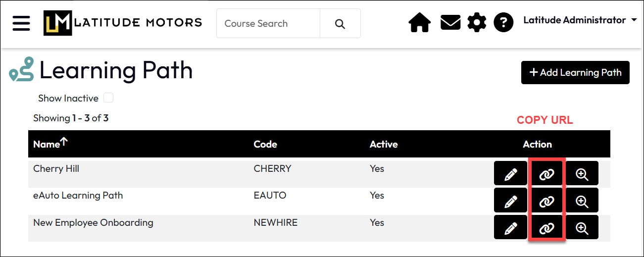Preview the eAuto Learning Path
Screen dimensions: 644x257
582,201
